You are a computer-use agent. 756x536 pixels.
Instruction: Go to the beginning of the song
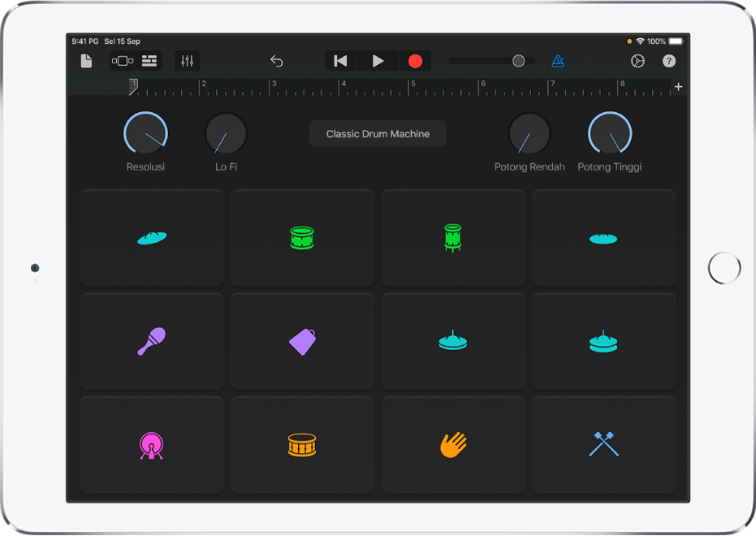coord(340,61)
